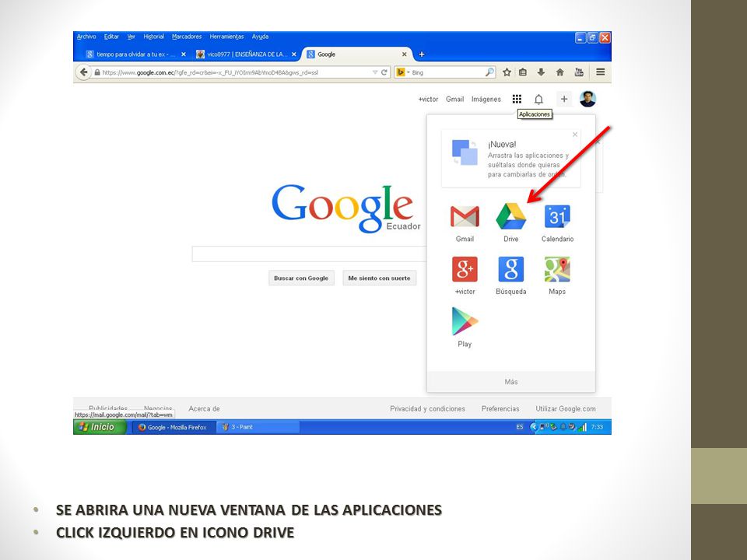Open the Herramientas menu
747x560 pixels.
tap(226, 37)
